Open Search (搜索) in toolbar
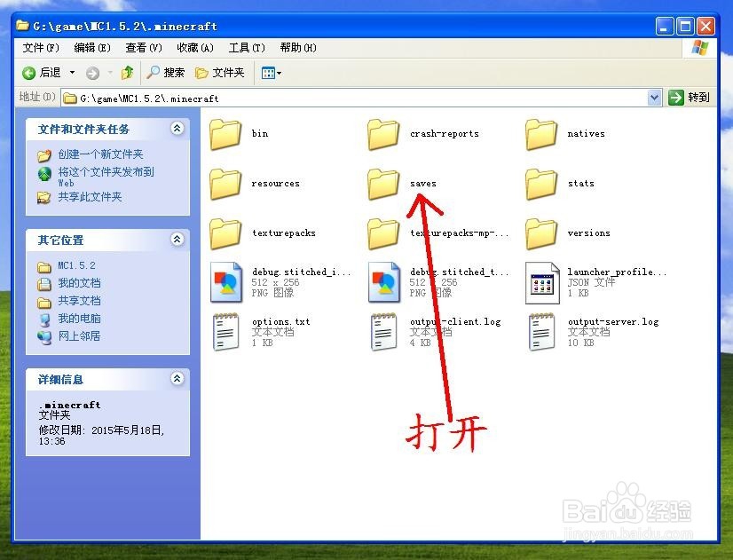Image resolution: width=733 pixels, height=560 pixels. (x=165, y=73)
